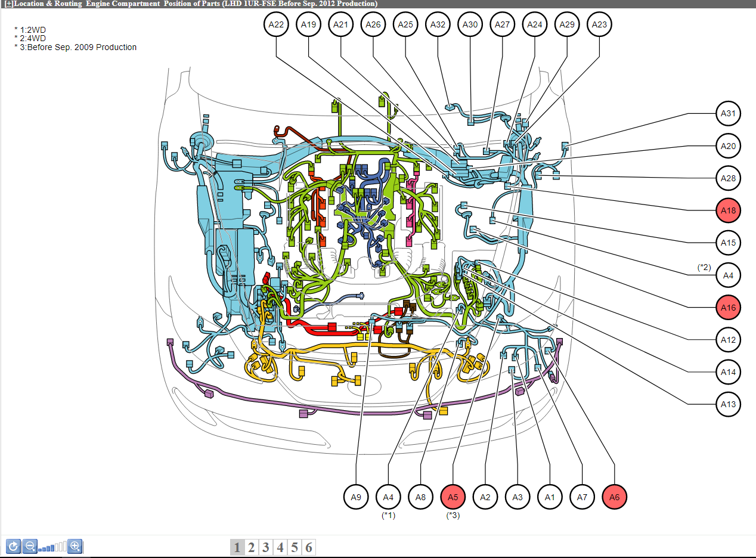Select connector callout A32
The height and width of the screenshot is (558, 756).
point(438,25)
